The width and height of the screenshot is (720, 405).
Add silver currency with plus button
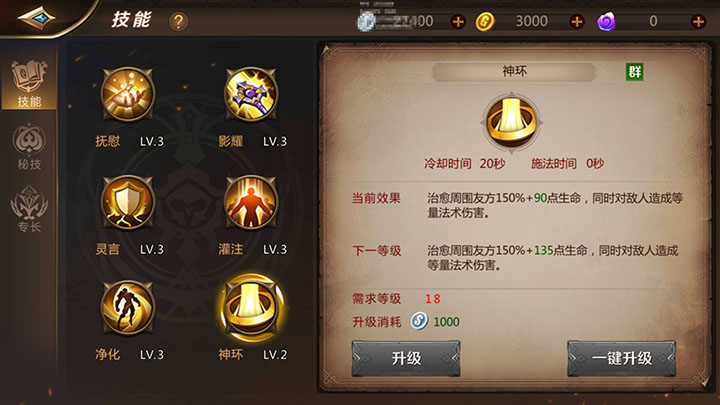tap(458, 22)
